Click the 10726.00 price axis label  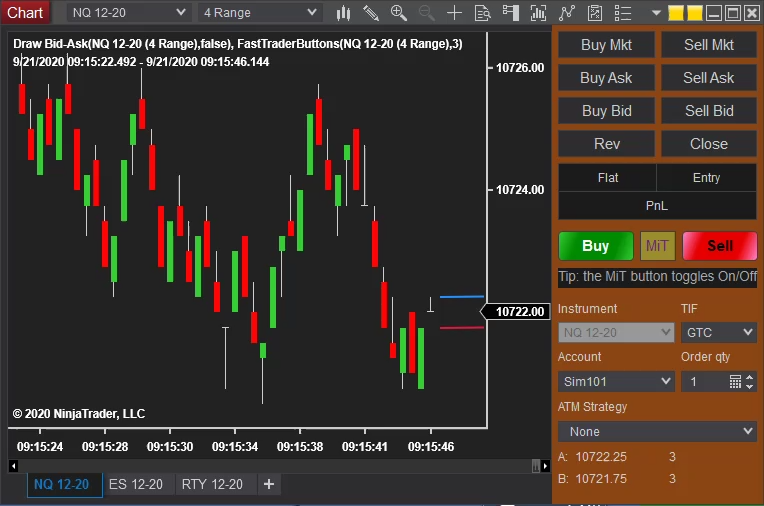point(520,68)
